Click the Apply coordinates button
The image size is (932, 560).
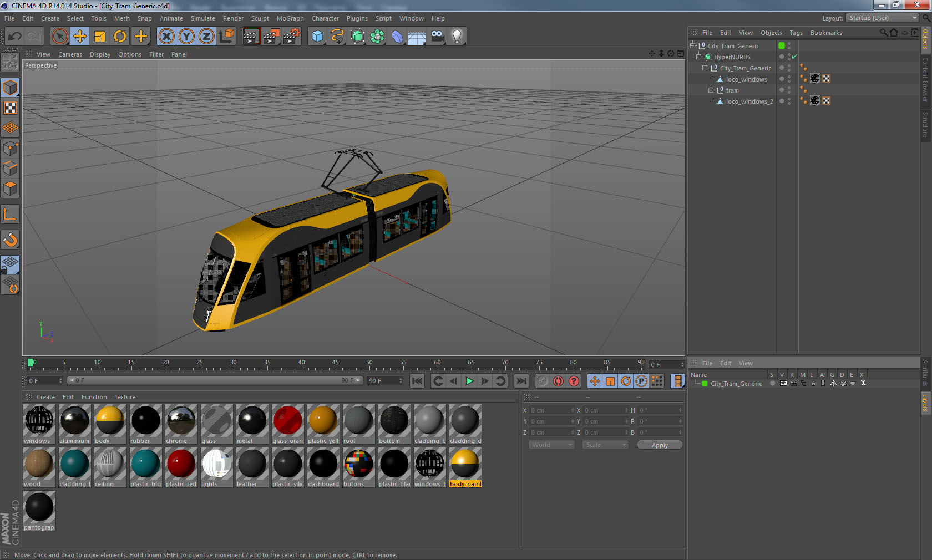coord(660,445)
